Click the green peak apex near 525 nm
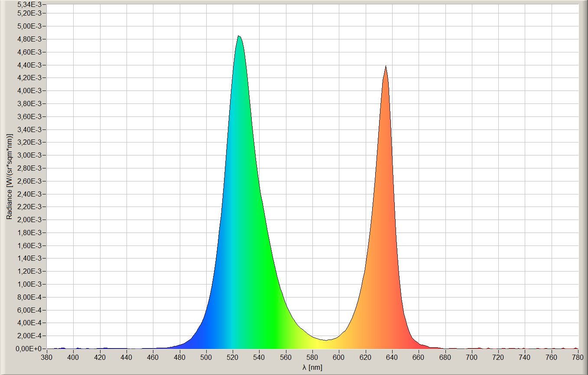Screen dimensions: 588x375 click(239, 37)
